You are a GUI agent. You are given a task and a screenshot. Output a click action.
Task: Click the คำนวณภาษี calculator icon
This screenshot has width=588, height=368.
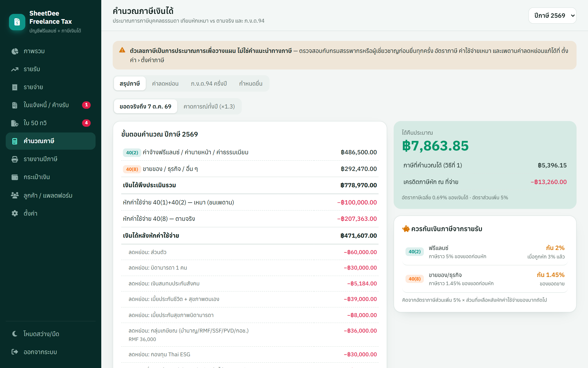click(x=15, y=141)
